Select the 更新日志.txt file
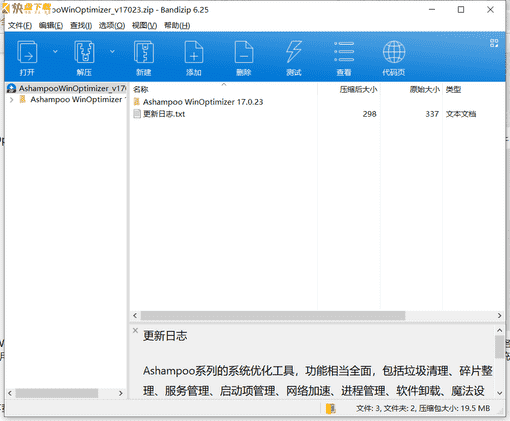Image resolution: width=510 pixels, height=421 pixels. (x=164, y=114)
